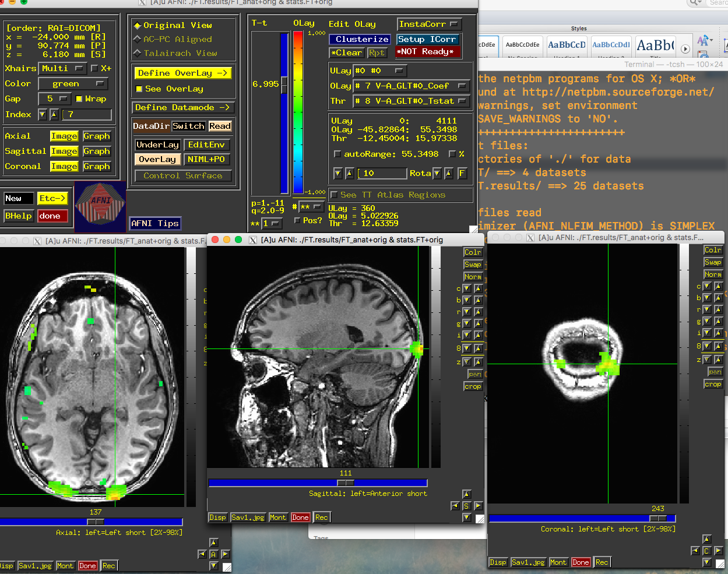Move left with arrow pad in axial viewer

(202, 554)
